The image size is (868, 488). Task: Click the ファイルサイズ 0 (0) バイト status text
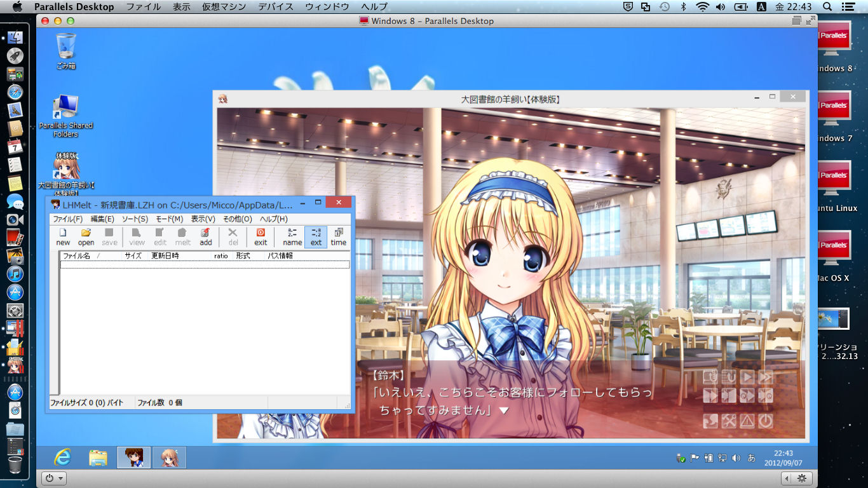click(x=86, y=402)
